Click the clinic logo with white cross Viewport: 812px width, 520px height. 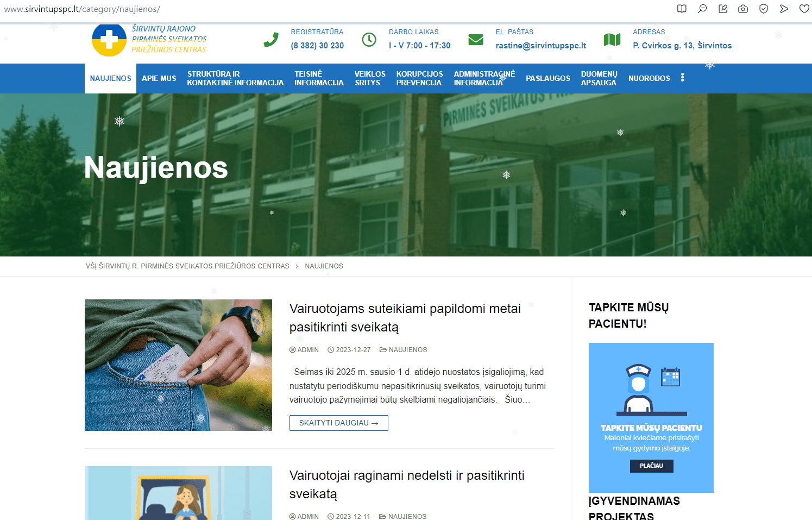point(109,40)
